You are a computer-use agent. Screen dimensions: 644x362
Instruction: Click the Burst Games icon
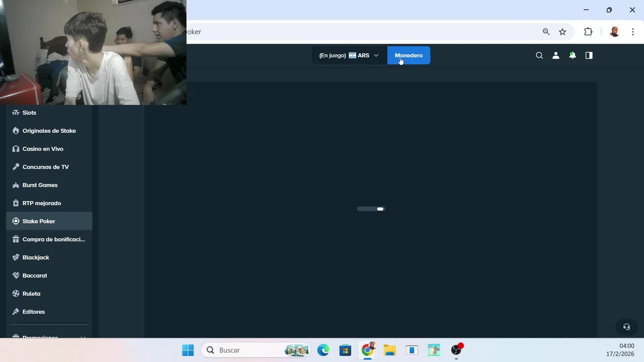click(x=16, y=185)
